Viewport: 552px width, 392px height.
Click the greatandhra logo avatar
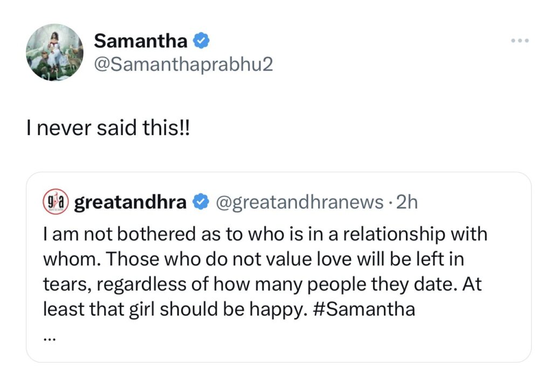[54, 202]
